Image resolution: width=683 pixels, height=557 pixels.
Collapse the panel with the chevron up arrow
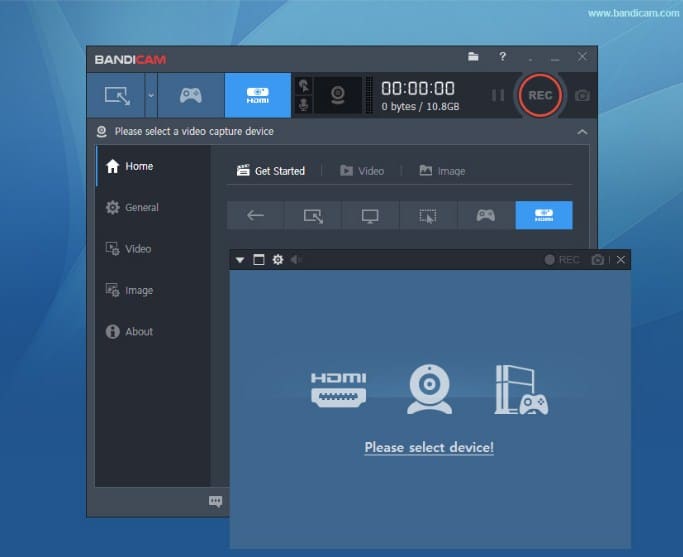(582, 132)
